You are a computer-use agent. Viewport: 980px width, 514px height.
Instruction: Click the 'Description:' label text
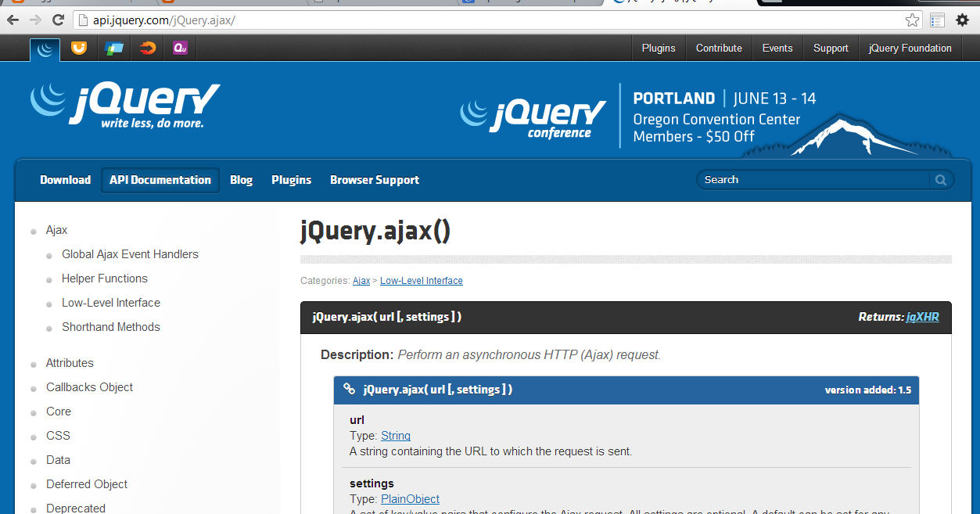pyautogui.click(x=357, y=355)
